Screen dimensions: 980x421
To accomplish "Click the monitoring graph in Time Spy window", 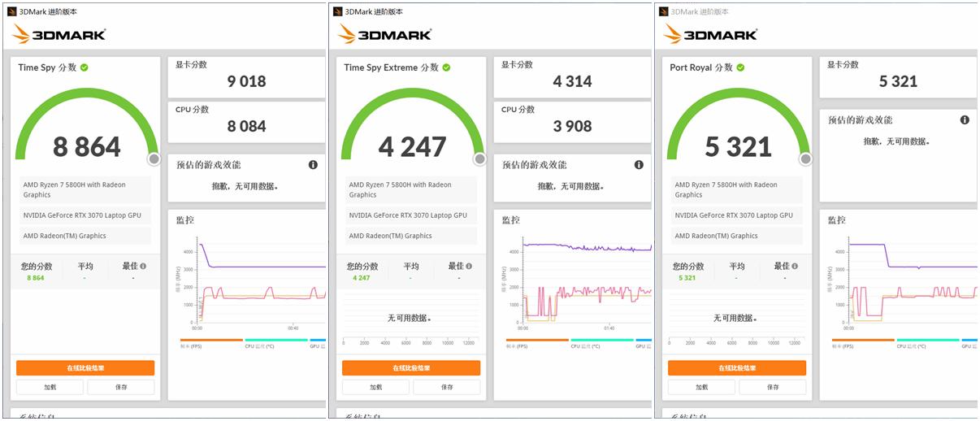I will (260, 281).
